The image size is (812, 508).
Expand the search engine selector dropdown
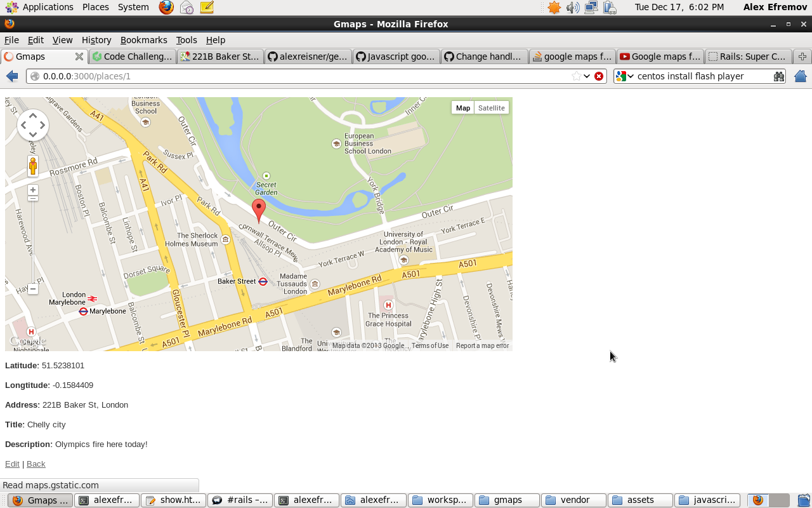(625, 76)
